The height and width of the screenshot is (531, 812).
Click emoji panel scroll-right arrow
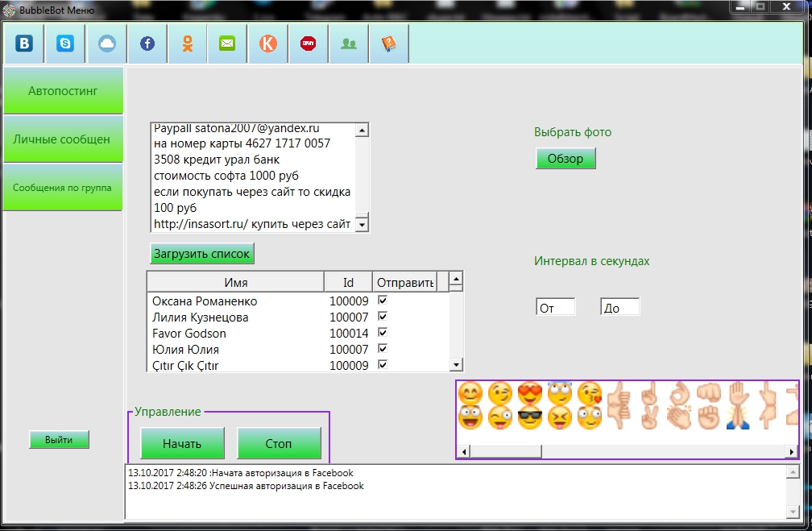[791, 452]
